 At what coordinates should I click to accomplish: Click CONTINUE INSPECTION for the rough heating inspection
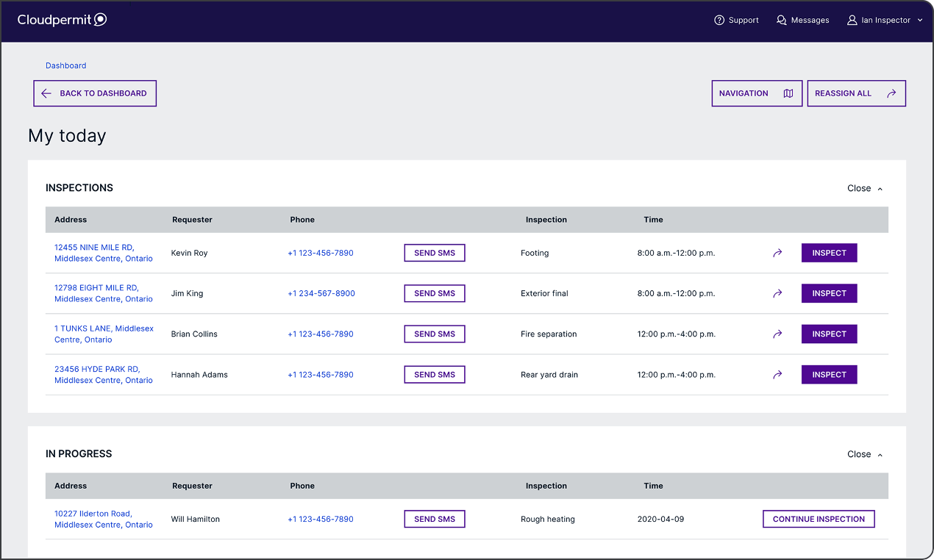(x=818, y=519)
